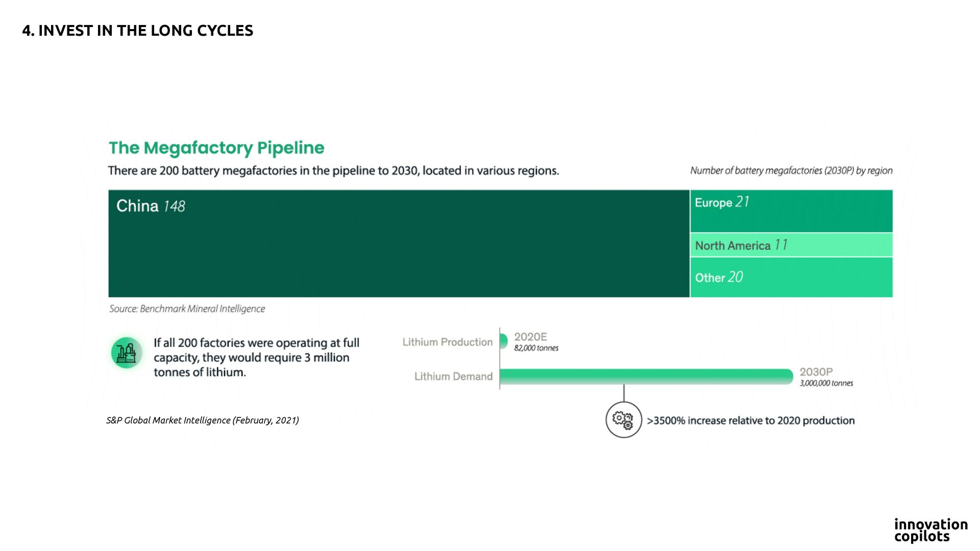Image resolution: width=980 pixels, height=551 pixels.
Task: Click the 2020E 82,000 tonnes label
Action: (x=535, y=342)
